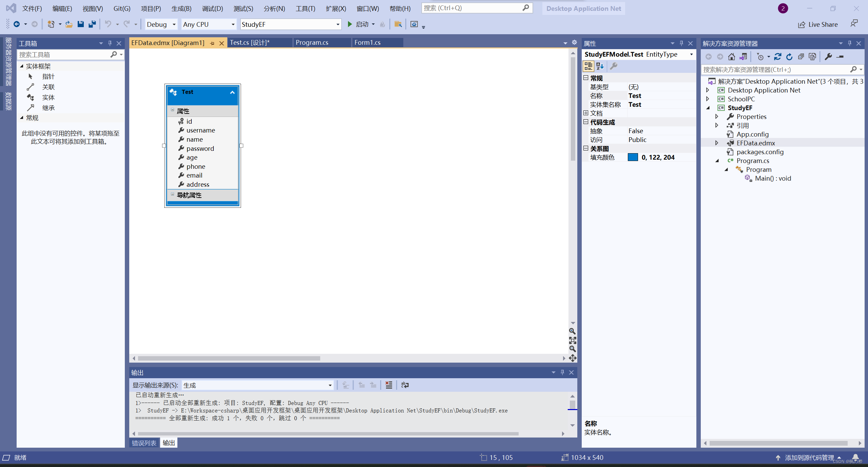Click the green Start debugging arrow

click(x=350, y=24)
